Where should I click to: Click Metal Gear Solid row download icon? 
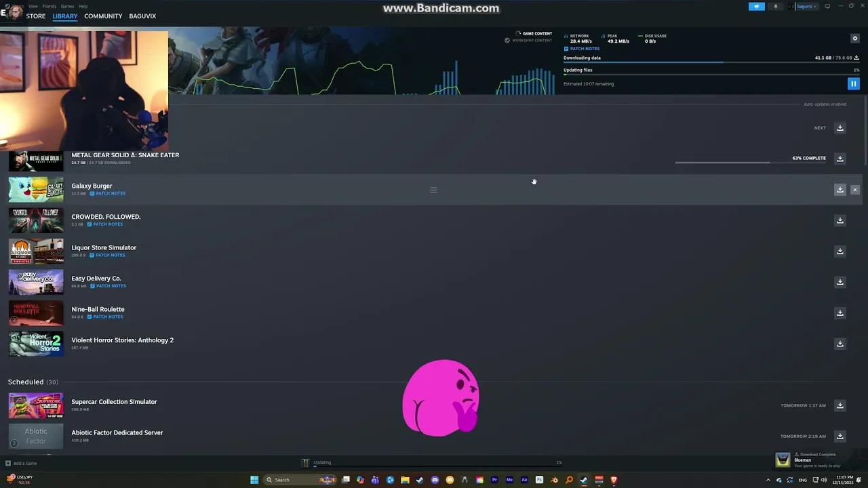pyautogui.click(x=840, y=159)
